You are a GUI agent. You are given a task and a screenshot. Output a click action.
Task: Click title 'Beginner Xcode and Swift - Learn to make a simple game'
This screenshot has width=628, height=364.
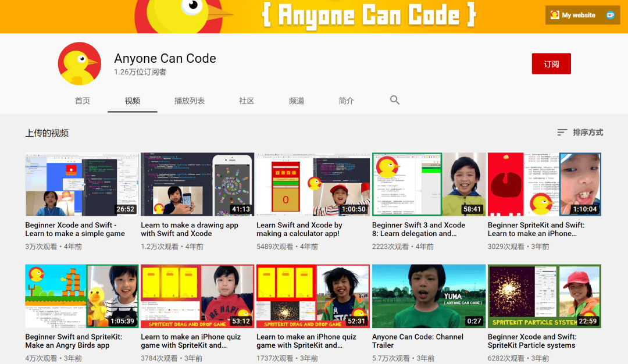tap(75, 230)
